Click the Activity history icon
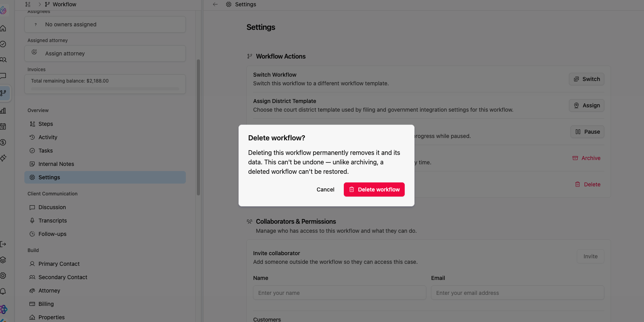The height and width of the screenshot is (322, 644). pyautogui.click(x=32, y=137)
